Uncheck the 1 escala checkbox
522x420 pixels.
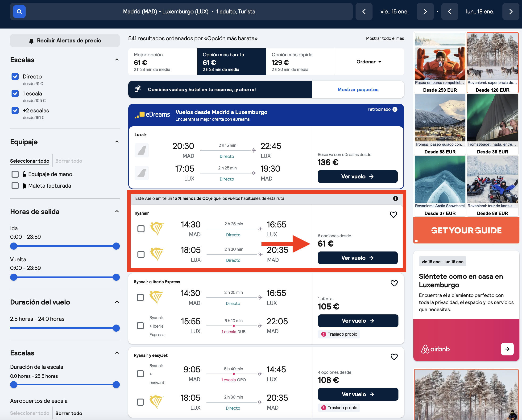[x=15, y=93]
